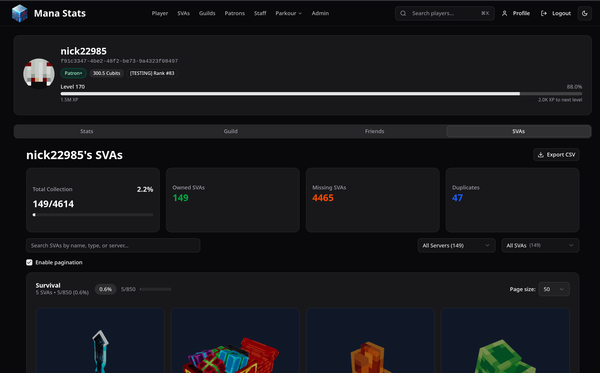600x373 pixels.
Task: Focus the Search SVAs input field
Action: pyautogui.click(x=113, y=246)
